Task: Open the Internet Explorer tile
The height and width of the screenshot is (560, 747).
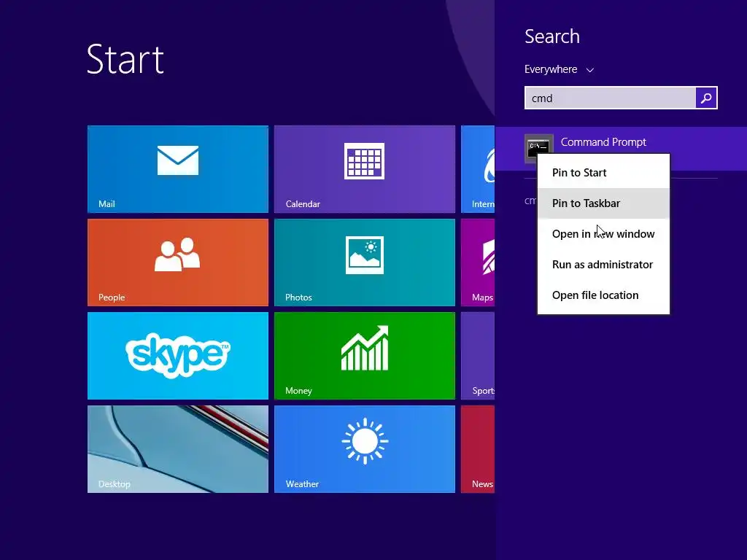Action: tap(478, 169)
